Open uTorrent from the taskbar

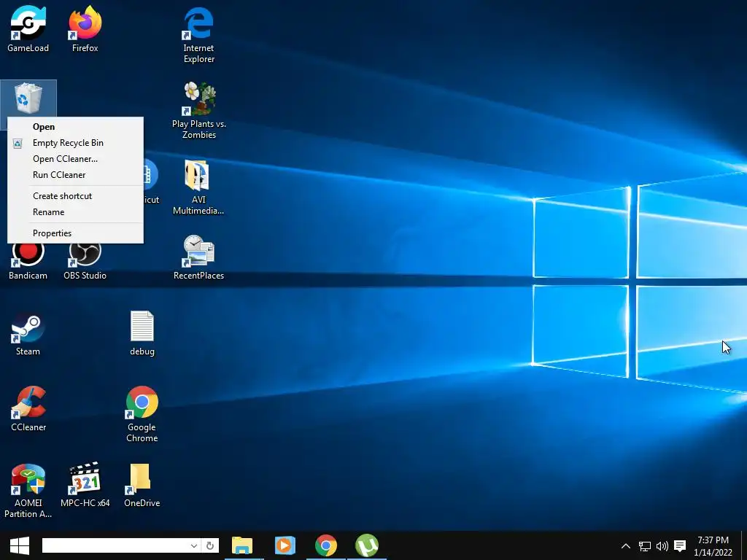(367, 545)
